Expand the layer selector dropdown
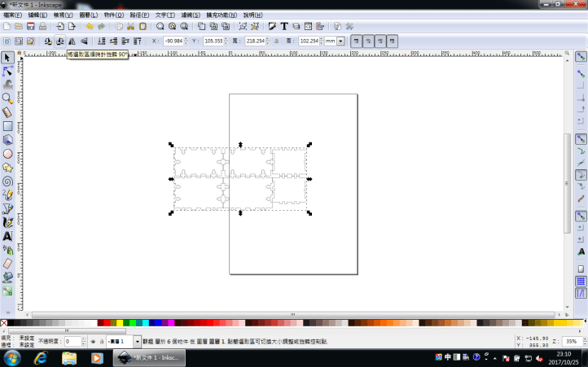 [136, 342]
